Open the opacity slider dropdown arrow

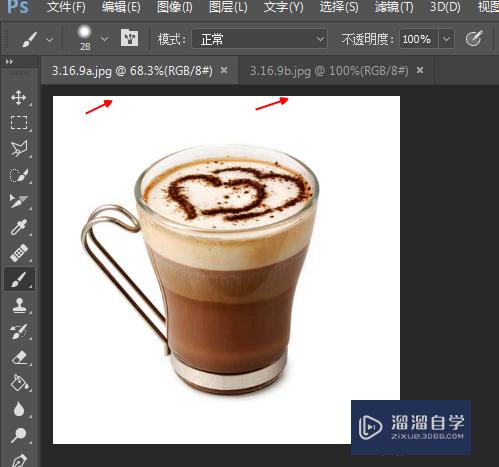(447, 39)
